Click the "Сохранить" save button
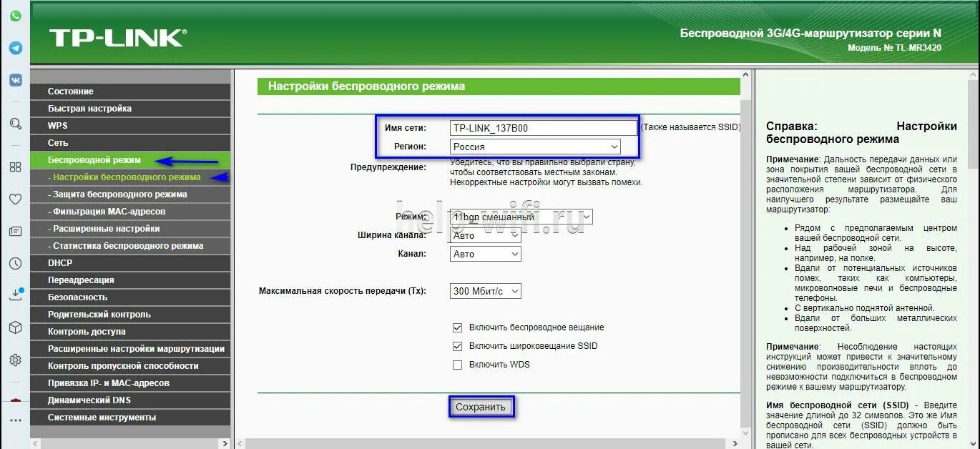Image resolution: width=980 pixels, height=449 pixels. click(481, 408)
